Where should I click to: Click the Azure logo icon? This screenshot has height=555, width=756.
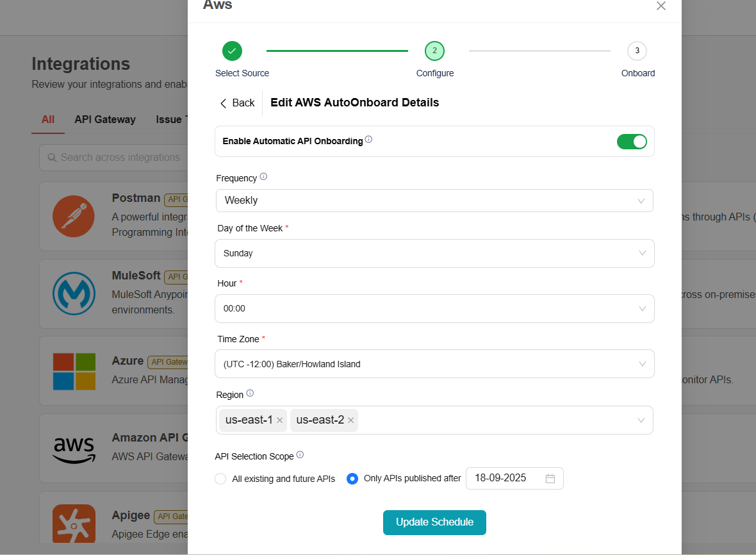(74, 371)
